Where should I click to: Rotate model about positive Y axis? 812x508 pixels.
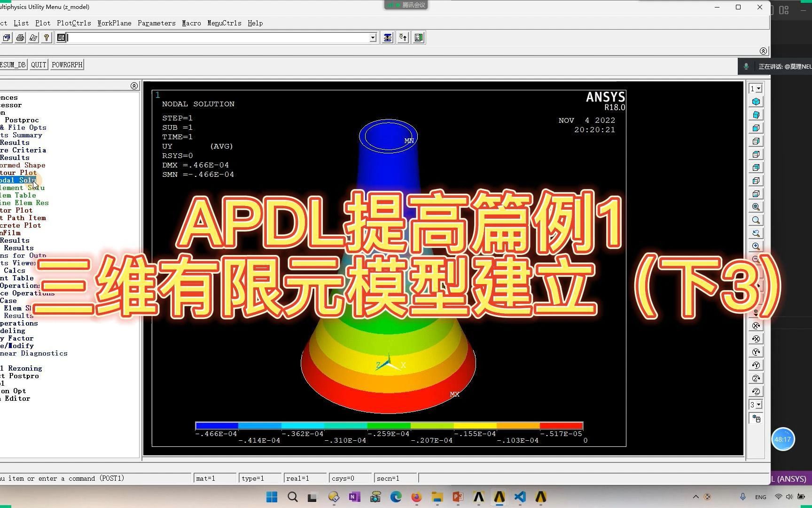pyautogui.click(x=756, y=365)
